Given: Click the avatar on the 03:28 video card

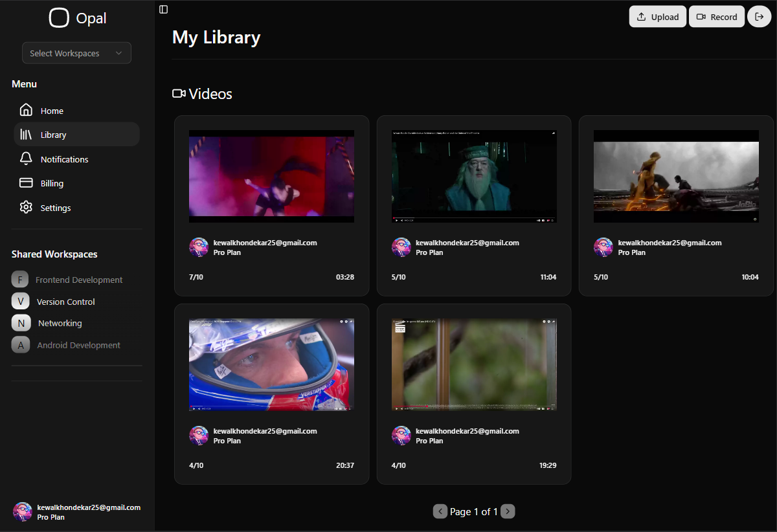Looking at the screenshot, I should coord(199,247).
